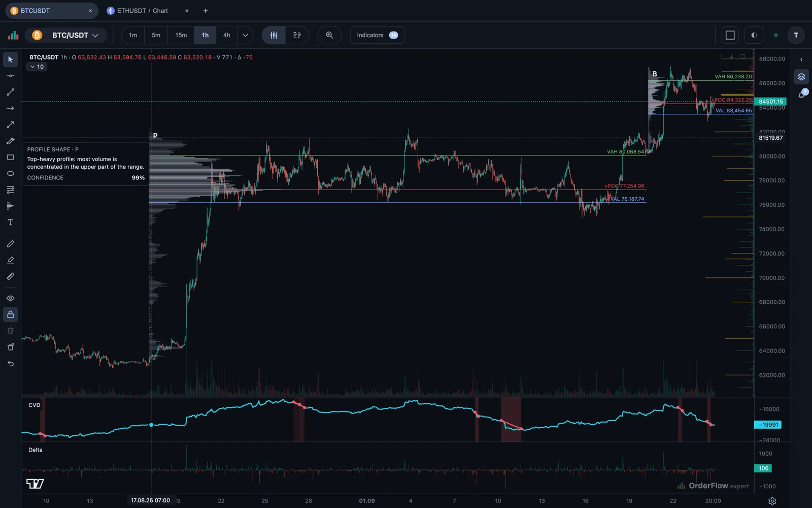Screen dimensions: 812x508
Task: Select the eraser tool
Action: (x=10, y=260)
